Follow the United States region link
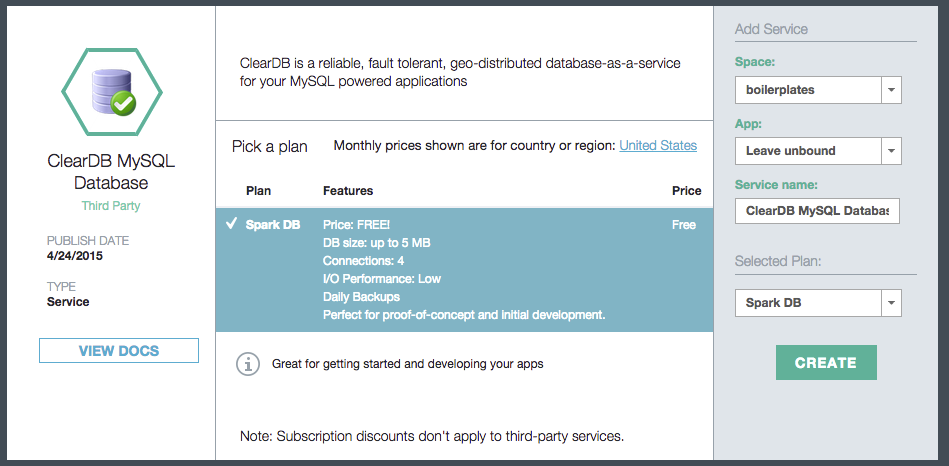This screenshot has width=949, height=466. 658,146
